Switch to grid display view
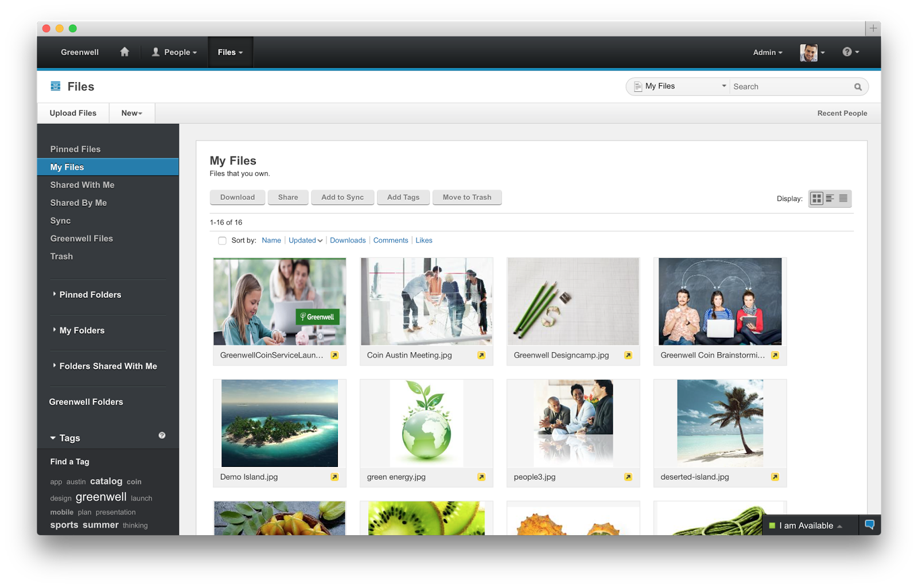Image resolution: width=918 pixels, height=588 pixels. pyautogui.click(x=816, y=198)
